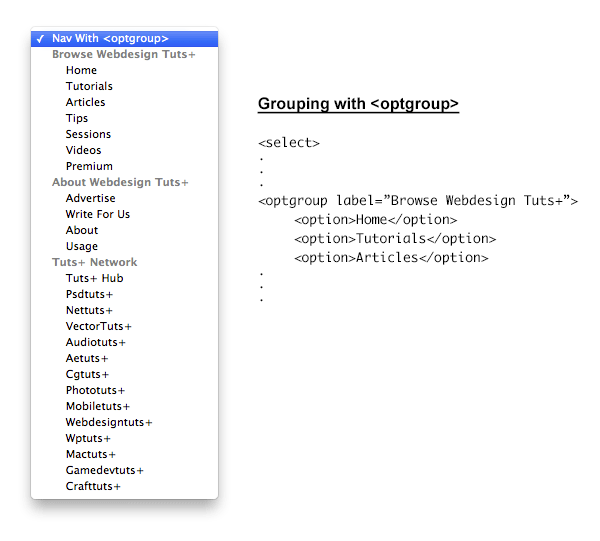This screenshot has height=541, width=600.
Task: Choose Write For Us option
Action: (124, 214)
